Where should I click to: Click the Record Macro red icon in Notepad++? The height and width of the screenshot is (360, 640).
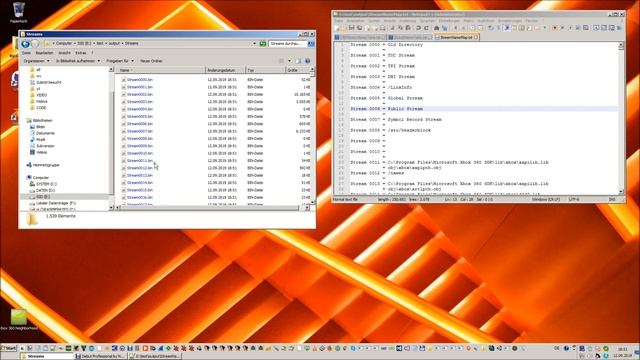tap(555, 28)
